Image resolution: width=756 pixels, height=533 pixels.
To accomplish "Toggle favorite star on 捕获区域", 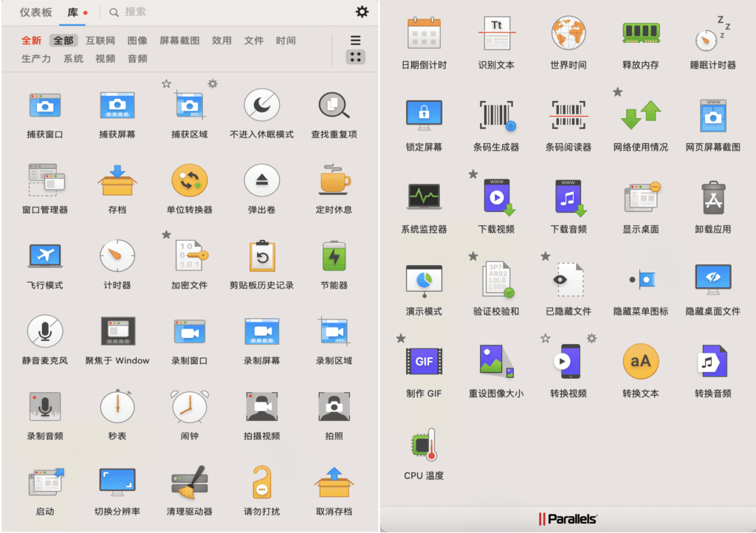I will coord(166,84).
